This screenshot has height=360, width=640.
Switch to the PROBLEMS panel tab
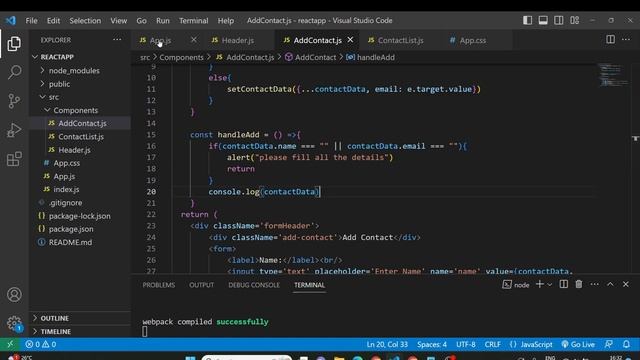tap(159, 285)
